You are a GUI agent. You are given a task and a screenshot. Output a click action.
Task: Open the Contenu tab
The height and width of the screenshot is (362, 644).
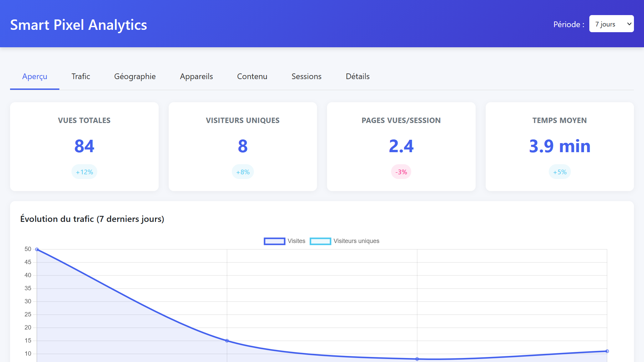coord(252,76)
